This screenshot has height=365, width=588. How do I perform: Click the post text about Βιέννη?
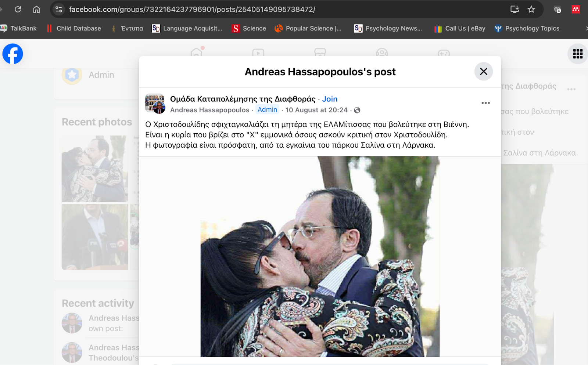[307, 124]
